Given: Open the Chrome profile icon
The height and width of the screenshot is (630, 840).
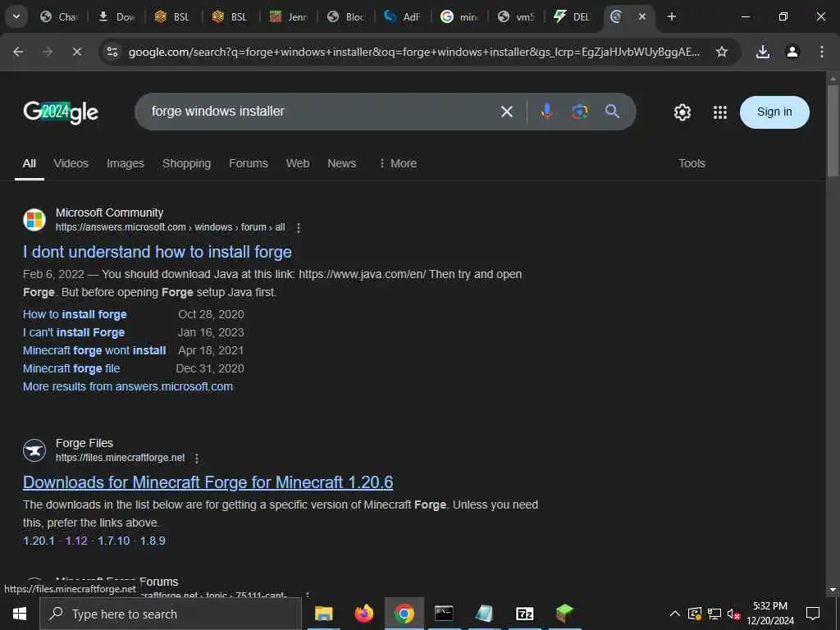Looking at the screenshot, I should (792, 52).
